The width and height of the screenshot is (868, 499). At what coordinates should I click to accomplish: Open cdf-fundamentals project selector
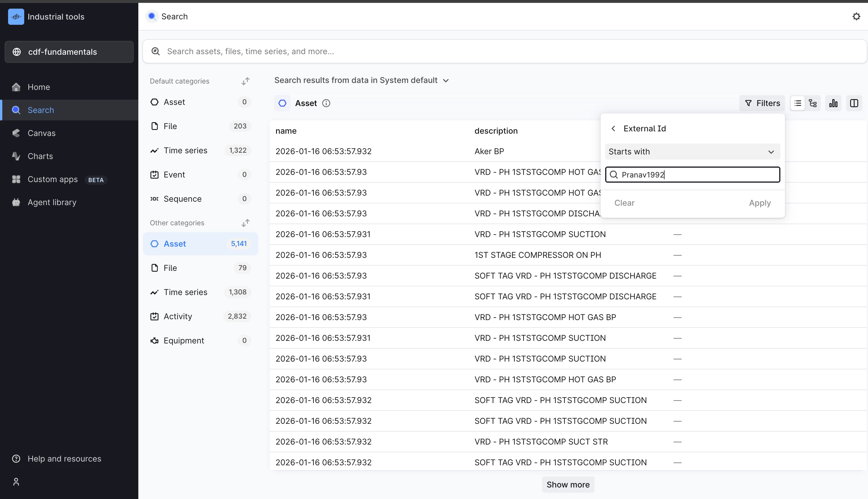69,52
